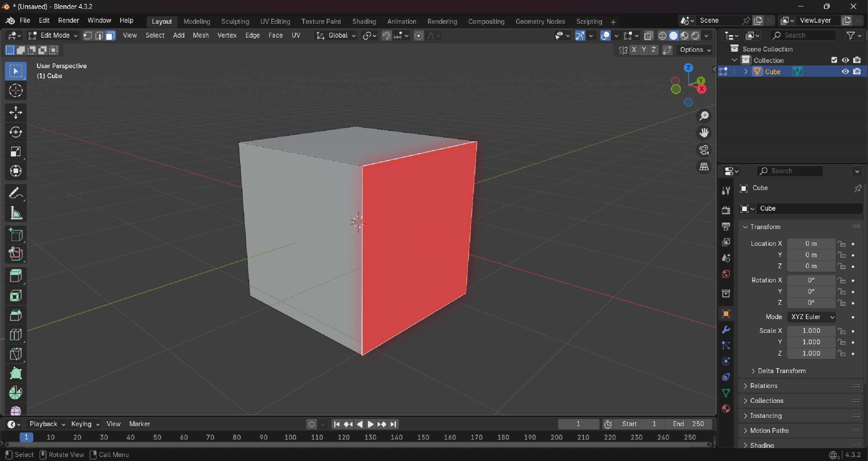Screen dimensions: 868x461
Task: Select the Loop Cut tool
Action: (16, 334)
